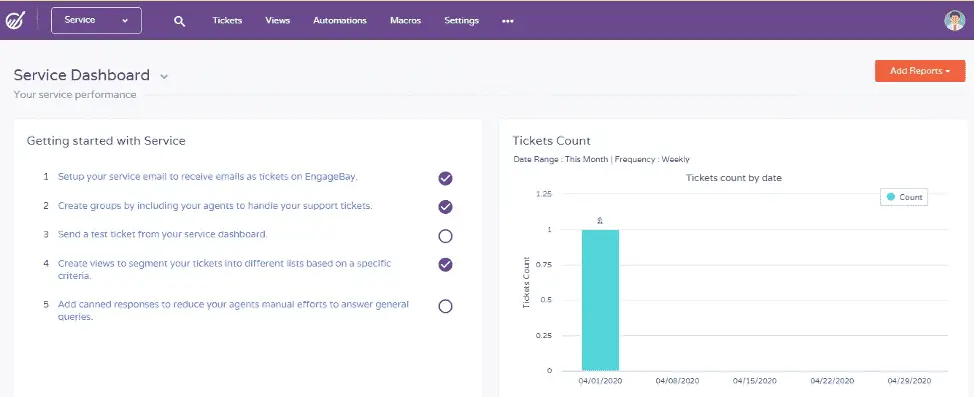Open Settings in the top navigation
Viewport: 974px width, 397px height.
[x=462, y=21]
